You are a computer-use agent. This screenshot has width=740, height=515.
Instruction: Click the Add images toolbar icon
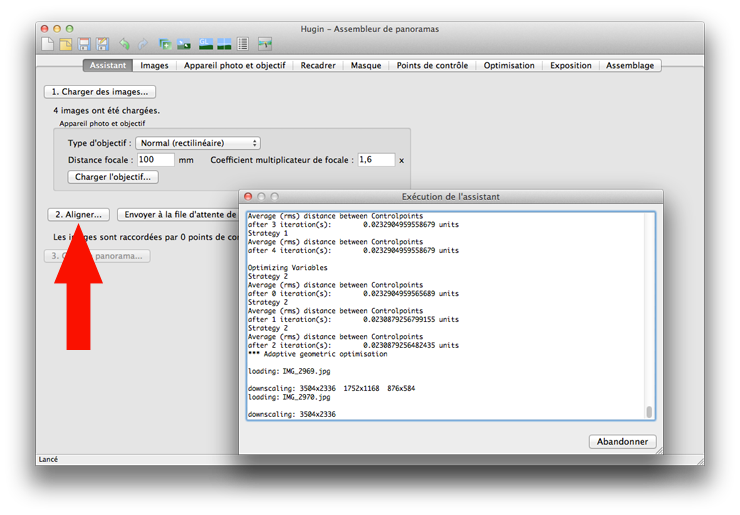coord(165,44)
